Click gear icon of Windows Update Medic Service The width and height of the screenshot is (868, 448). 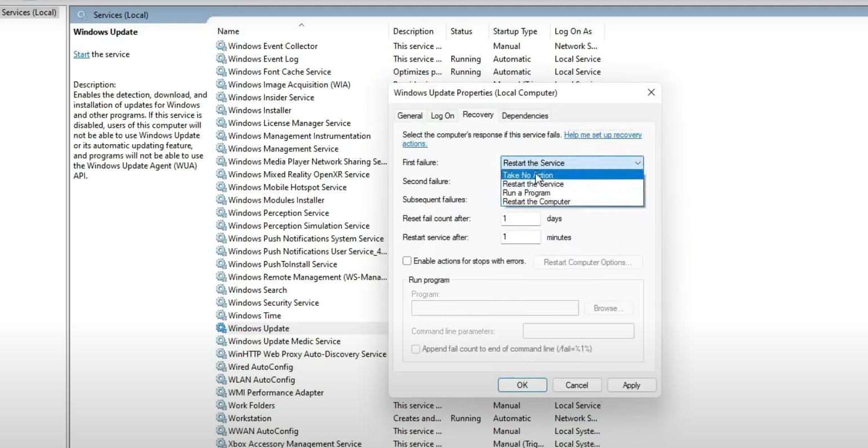pyautogui.click(x=221, y=341)
